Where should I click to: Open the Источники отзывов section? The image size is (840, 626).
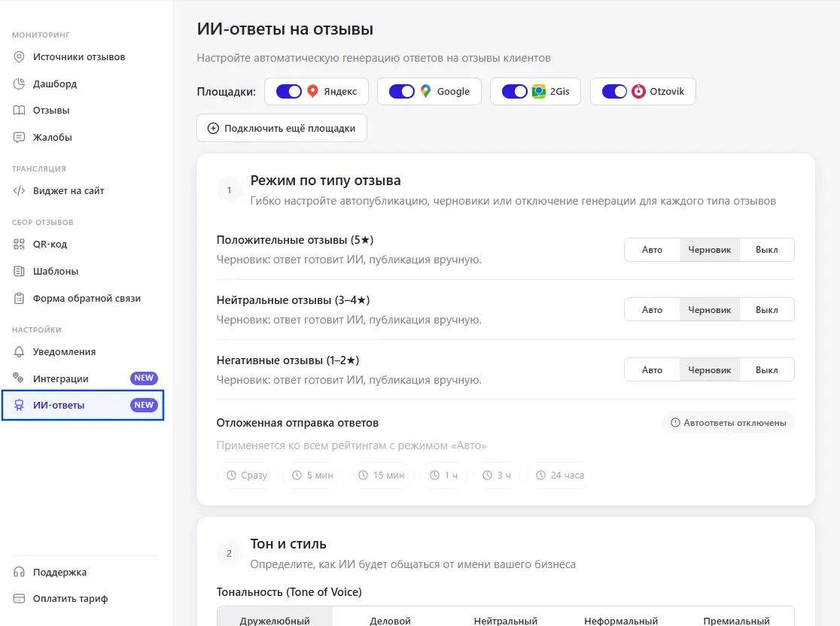75,56
